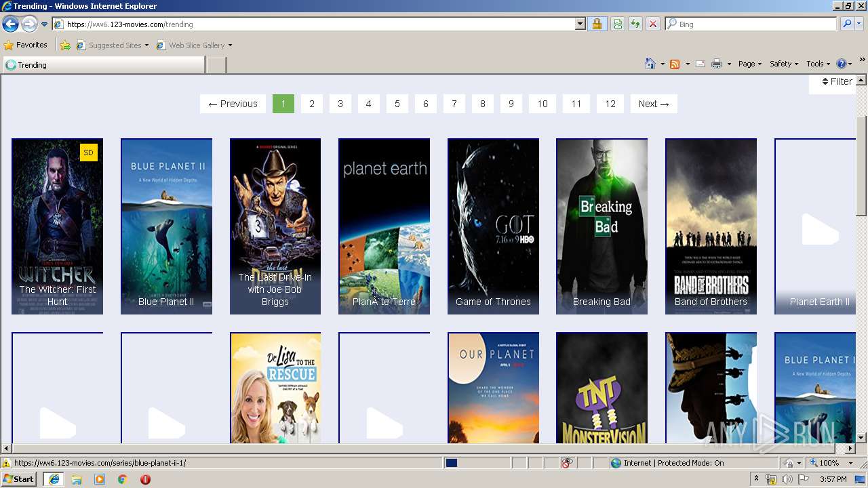
Task: Open the Planet Earth II placeholder card
Action: 815,226
